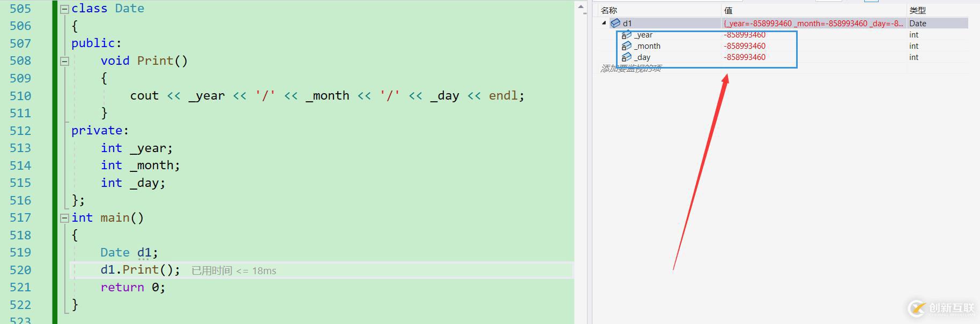Click the Date type cell of d1
980x324 pixels.
tap(918, 24)
